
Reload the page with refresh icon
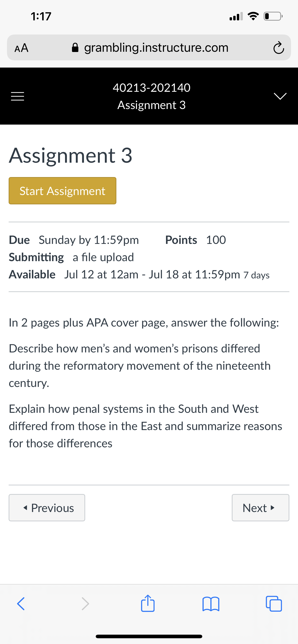(279, 47)
